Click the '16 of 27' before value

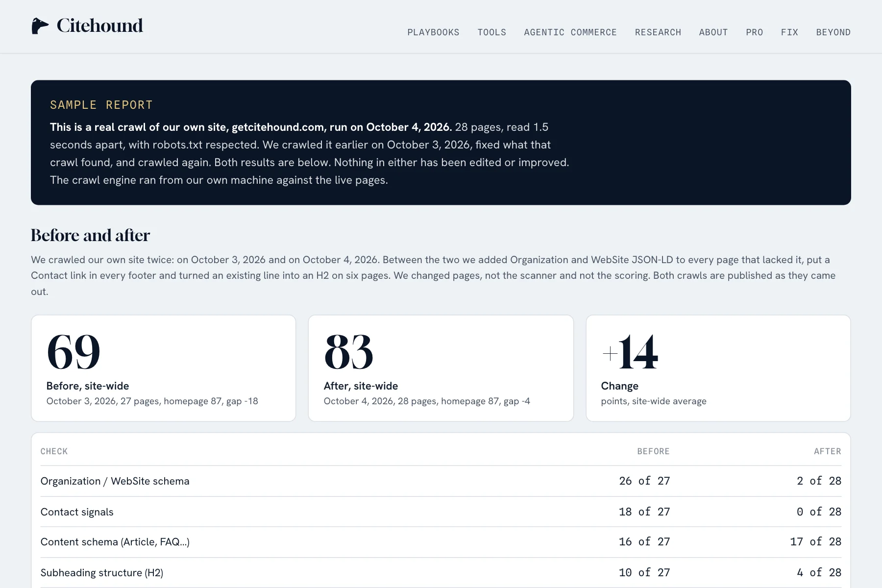pyautogui.click(x=644, y=542)
